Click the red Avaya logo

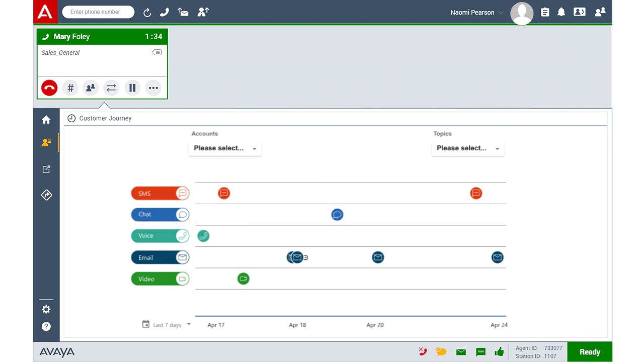tap(45, 12)
